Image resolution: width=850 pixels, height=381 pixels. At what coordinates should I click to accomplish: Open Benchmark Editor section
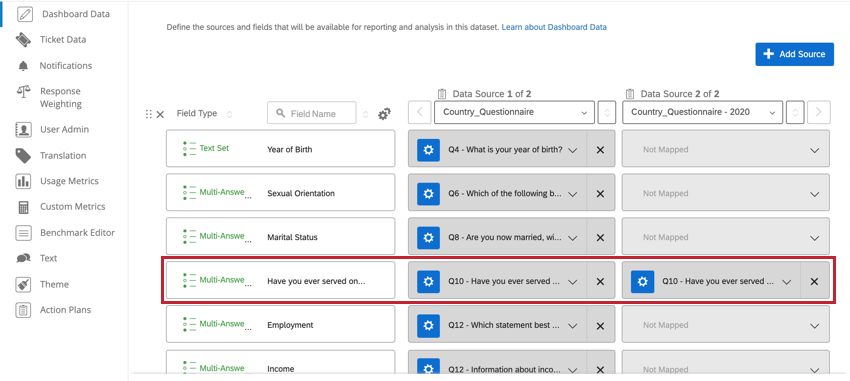click(78, 233)
